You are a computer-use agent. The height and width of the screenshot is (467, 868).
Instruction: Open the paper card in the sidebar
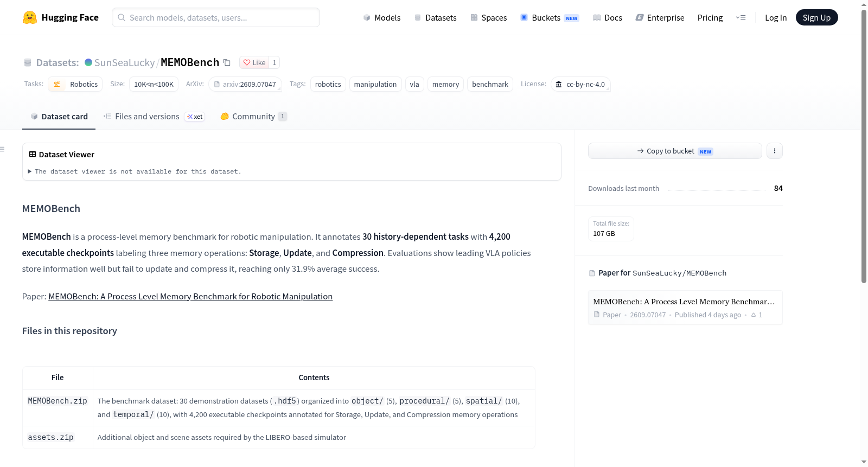point(685,308)
